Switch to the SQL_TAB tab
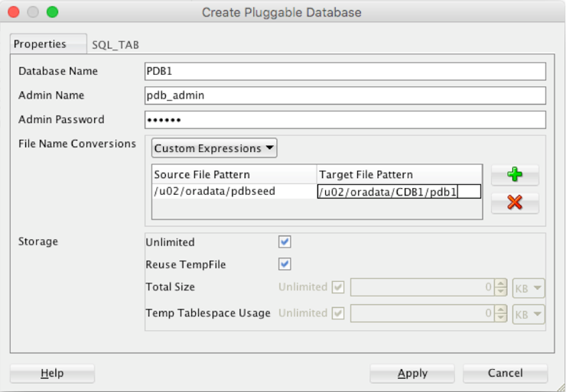 [x=115, y=44]
